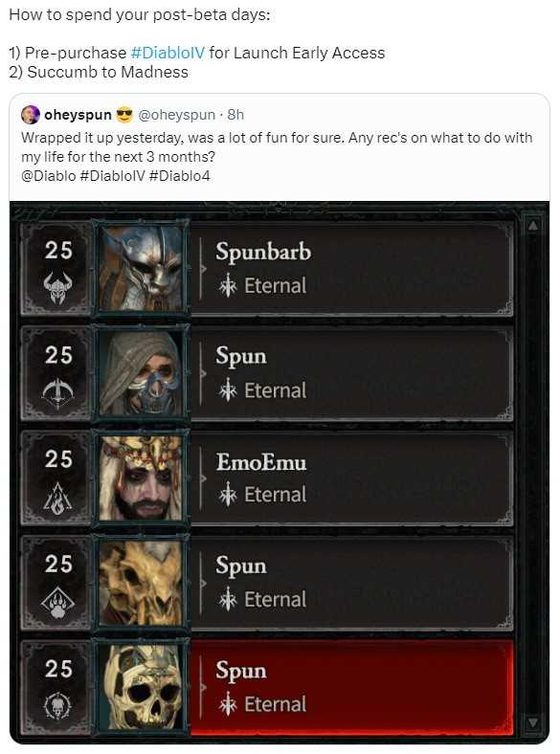This screenshot has height=754, width=560.
Task: Click the scroll-up arrow of character list
Action: [532, 225]
